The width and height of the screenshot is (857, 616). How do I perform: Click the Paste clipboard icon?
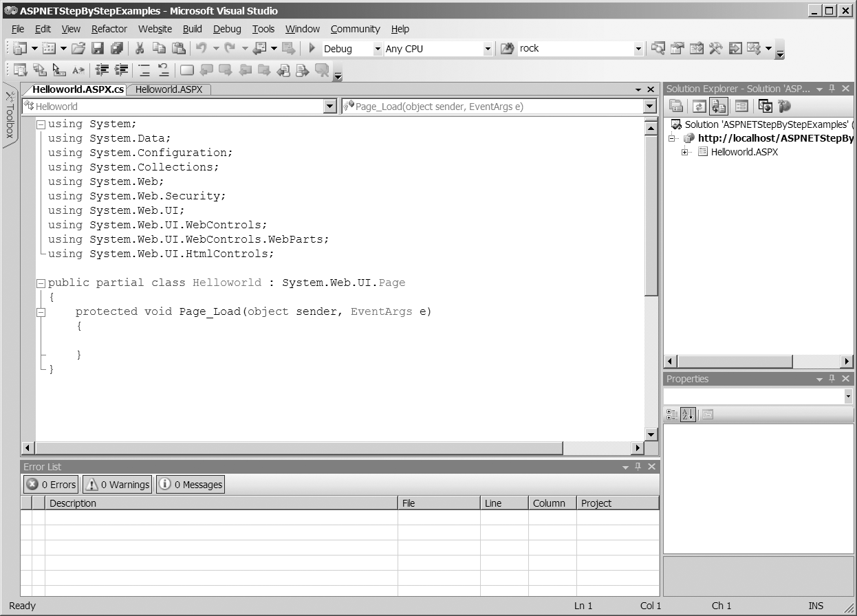179,48
